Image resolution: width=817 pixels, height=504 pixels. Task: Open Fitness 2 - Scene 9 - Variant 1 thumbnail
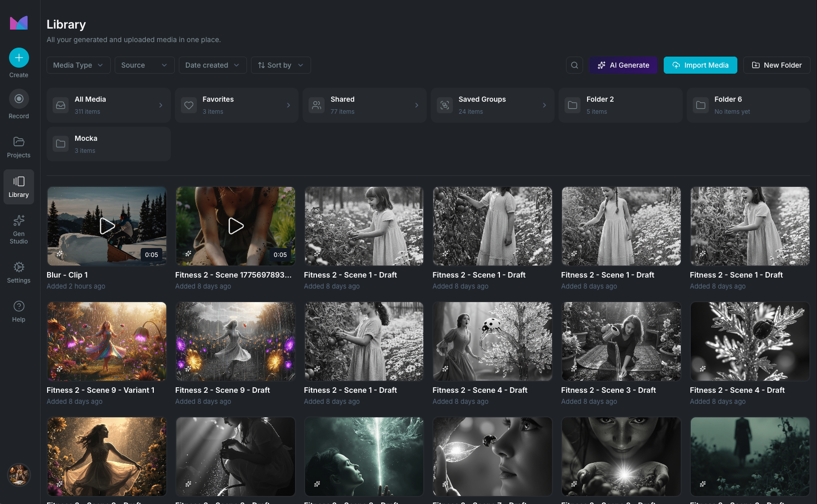point(107,341)
